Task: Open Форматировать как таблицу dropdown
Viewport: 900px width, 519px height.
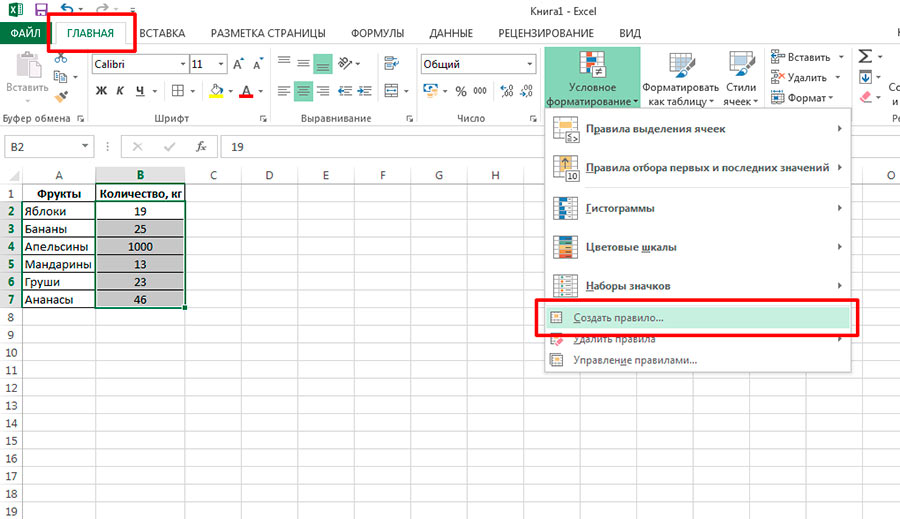Action: click(680, 78)
